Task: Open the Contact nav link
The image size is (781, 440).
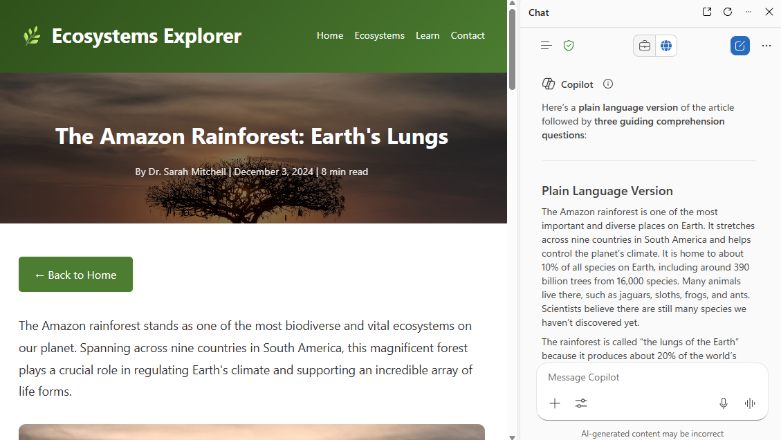Action: [467, 35]
